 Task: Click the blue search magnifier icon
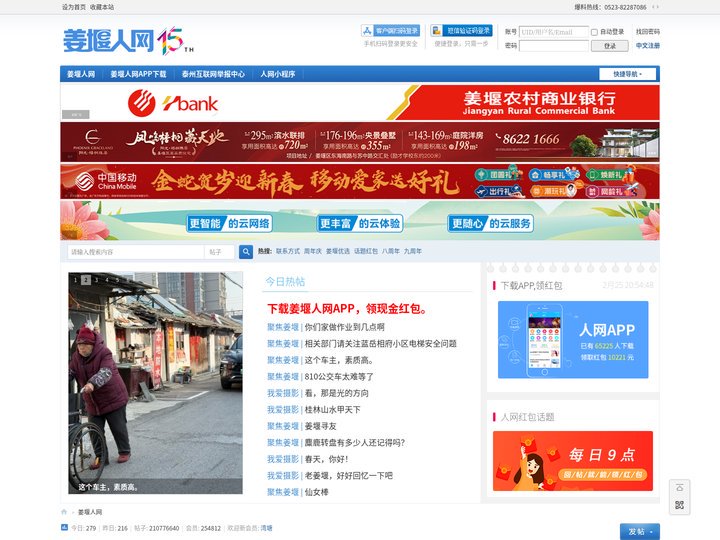point(246,252)
